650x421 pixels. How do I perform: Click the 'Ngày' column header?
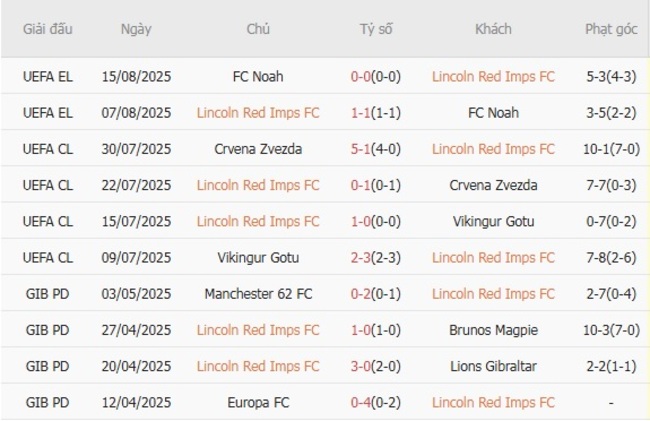click(136, 29)
